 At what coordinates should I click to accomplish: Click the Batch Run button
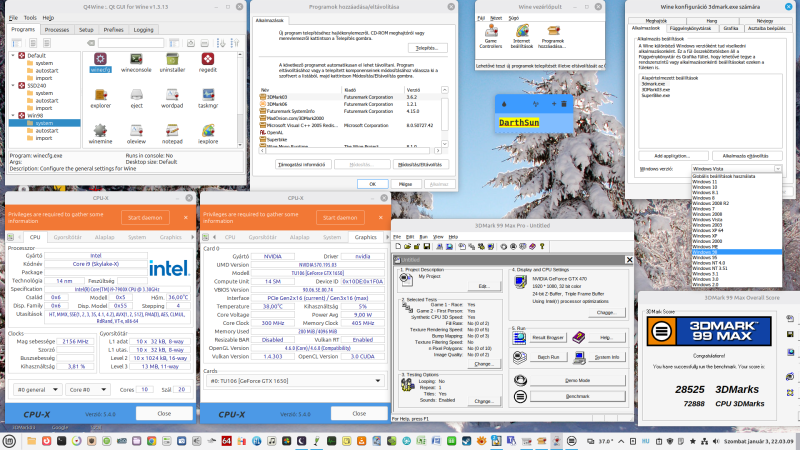[548, 357]
